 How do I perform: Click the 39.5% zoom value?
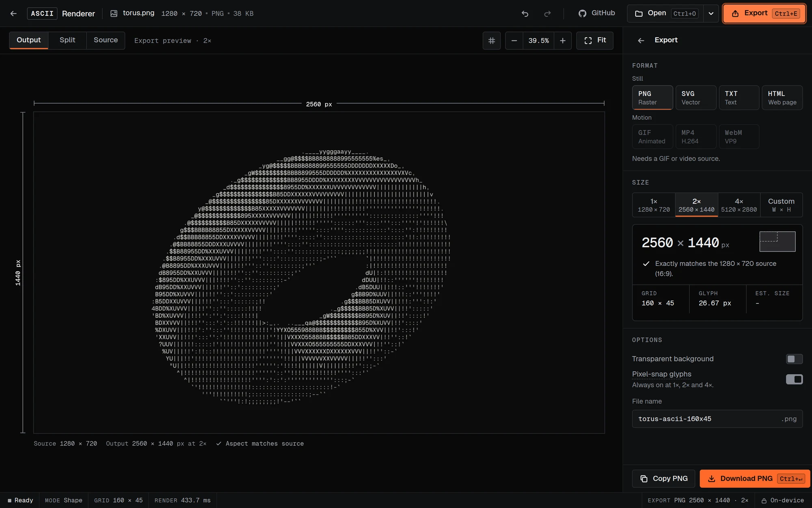pos(538,41)
